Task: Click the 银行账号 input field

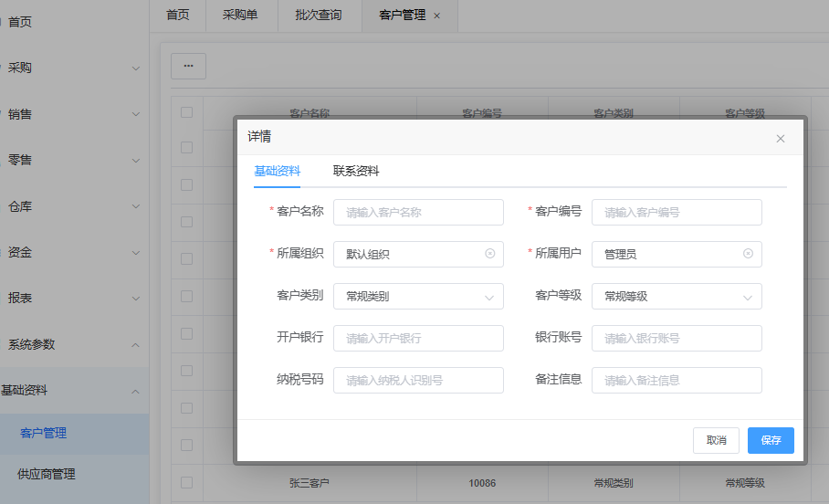Action: (x=677, y=338)
